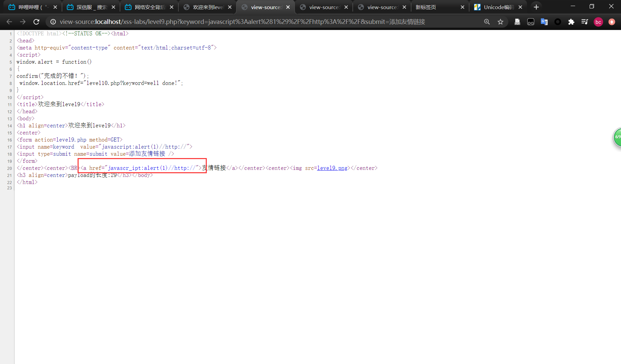This screenshot has height=364, width=621.
Task: Click the h1 align=center source line
Action: click(71, 125)
